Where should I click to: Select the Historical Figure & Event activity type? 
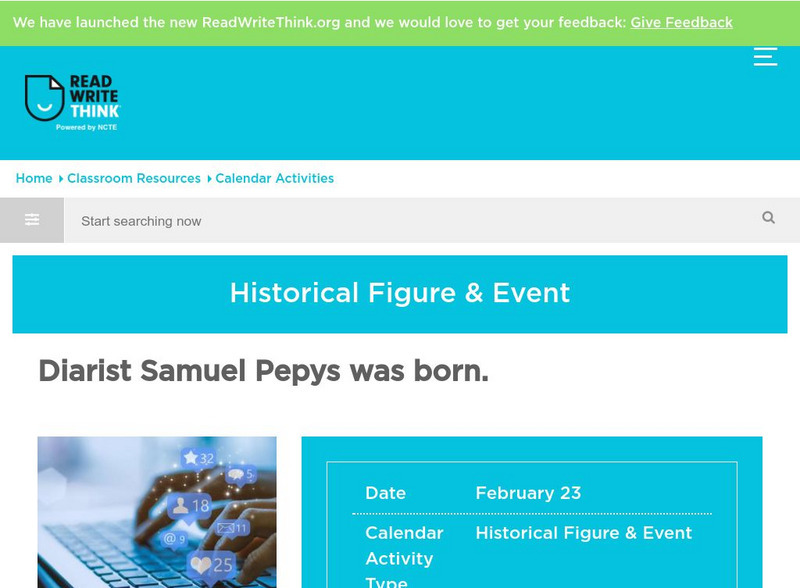(584, 533)
